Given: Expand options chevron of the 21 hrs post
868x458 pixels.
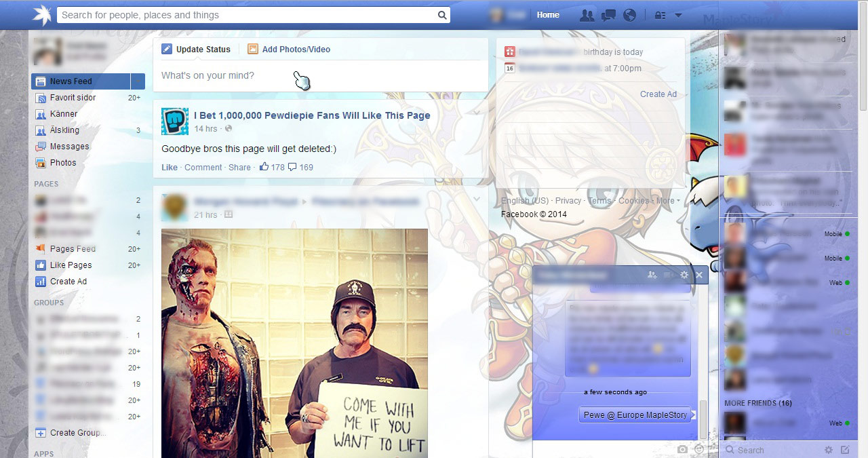Looking at the screenshot, I should pos(477,199).
